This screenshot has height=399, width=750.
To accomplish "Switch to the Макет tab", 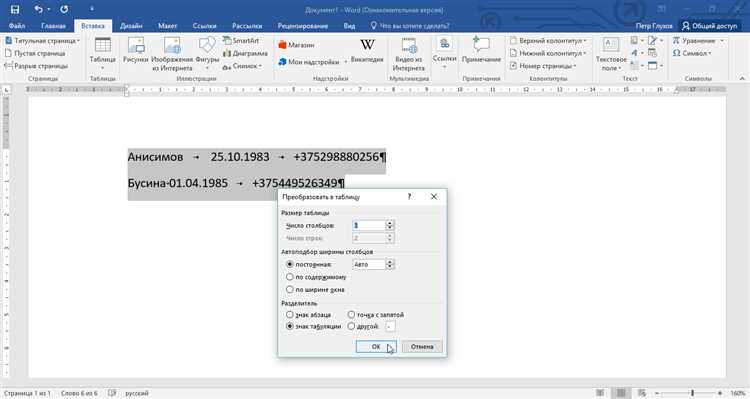I will (x=167, y=26).
